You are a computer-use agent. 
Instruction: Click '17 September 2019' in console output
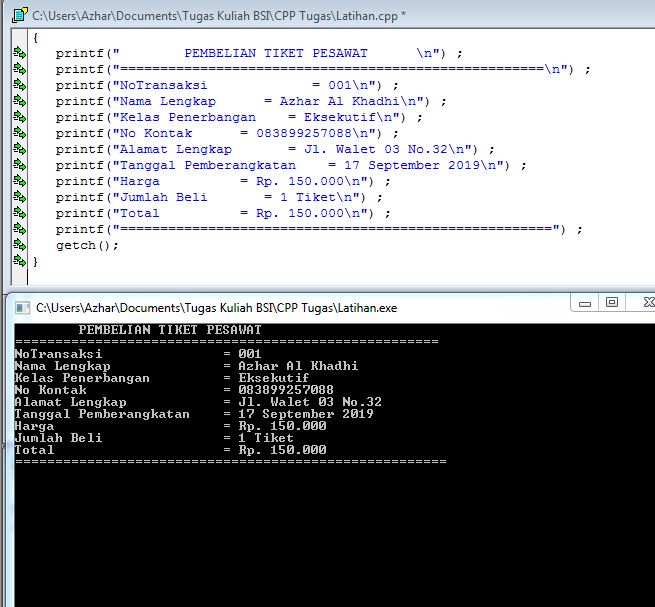(306, 414)
